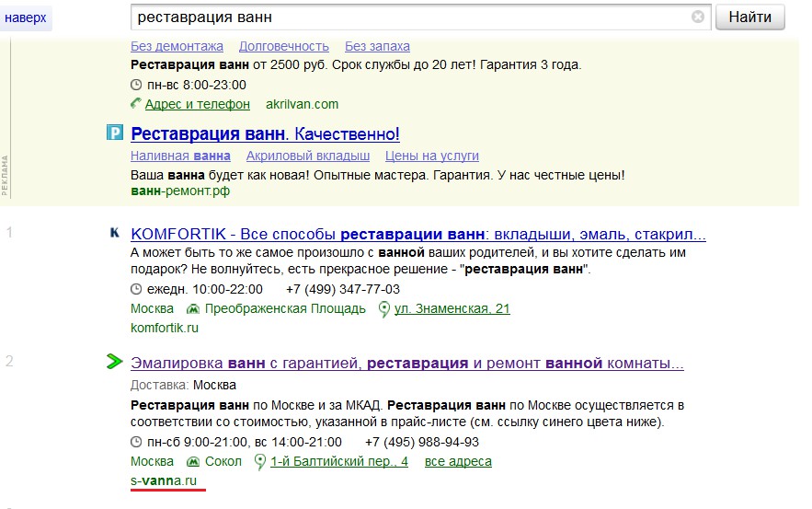
Task: Open the Акриловый вкладыш sitelink
Action: (308, 156)
